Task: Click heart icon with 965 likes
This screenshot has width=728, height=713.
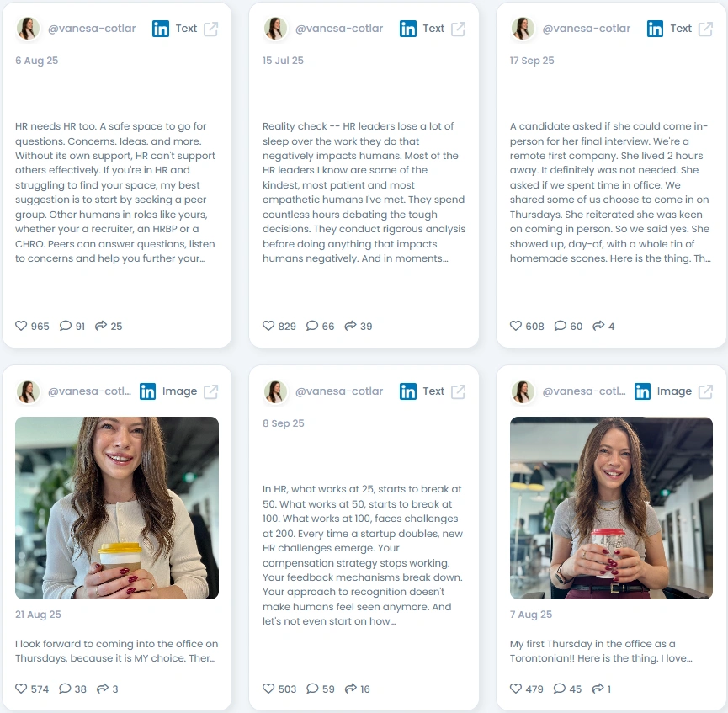Action: click(21, 326)
